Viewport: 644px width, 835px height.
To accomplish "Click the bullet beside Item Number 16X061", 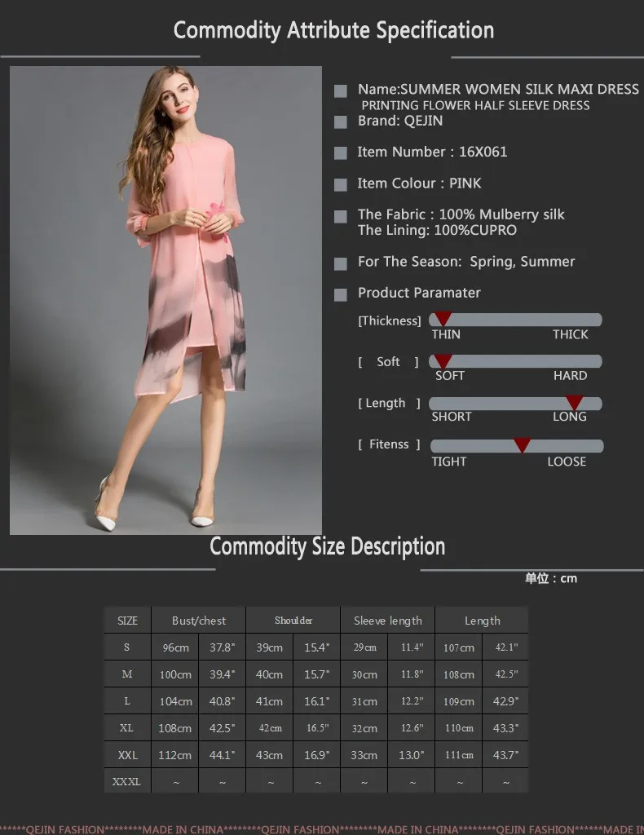I will (x=341, y=153).
